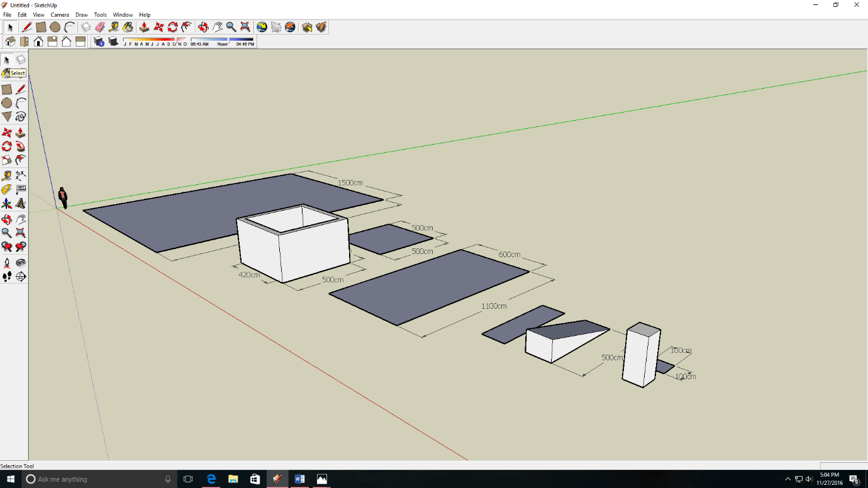Switch to the Iso view icon
Image resolution: width=868 pixels, height=488 pixels.
(x=10, y=42)
